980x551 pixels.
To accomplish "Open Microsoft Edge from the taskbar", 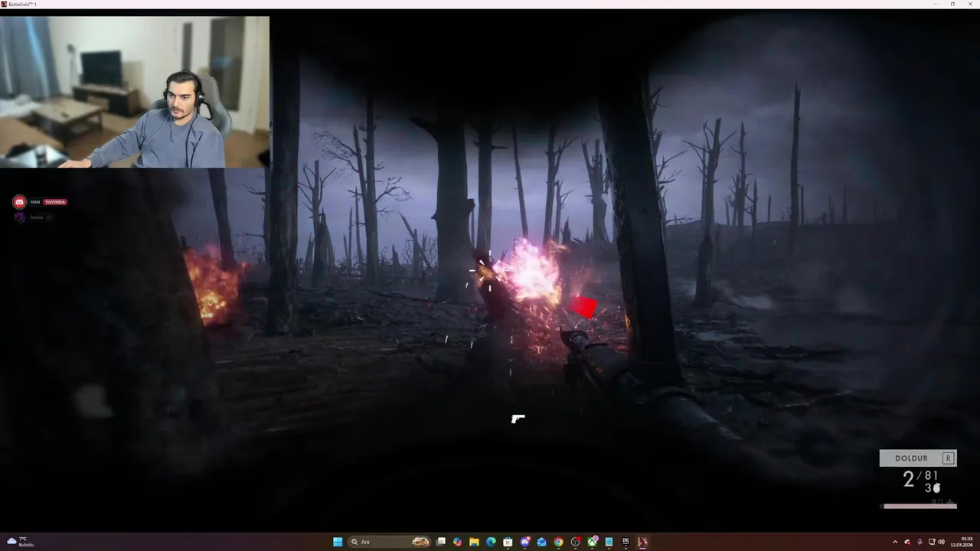I will (x=491, y=542).
